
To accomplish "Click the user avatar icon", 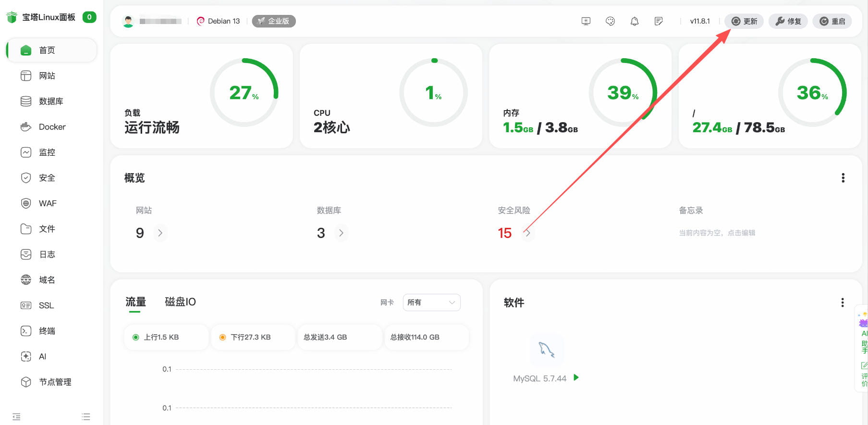I will pyautogui.click(x=128, y=21).
